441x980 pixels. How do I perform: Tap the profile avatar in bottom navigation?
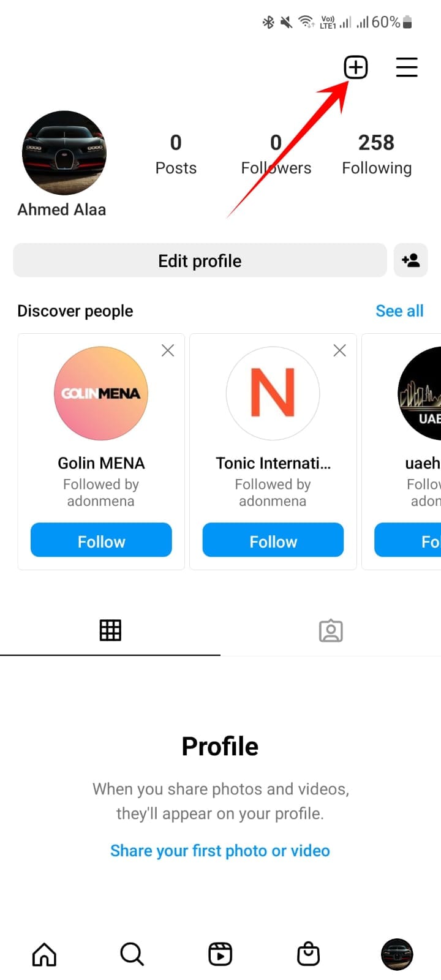point(397,954)
